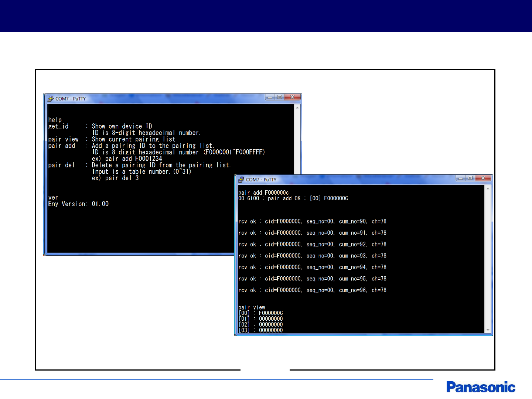Click the typed 'ver' command line

(x=53, y=198)
